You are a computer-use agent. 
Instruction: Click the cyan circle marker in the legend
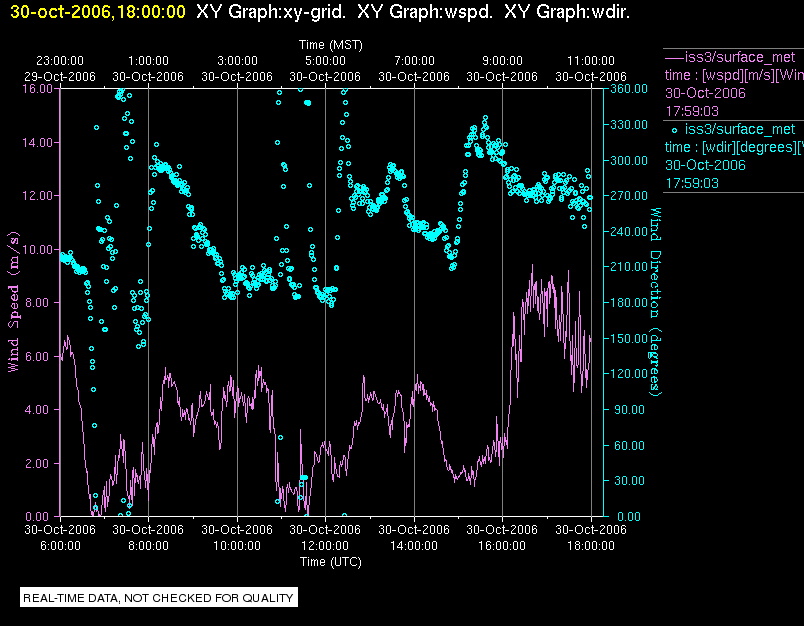(674, 130)
